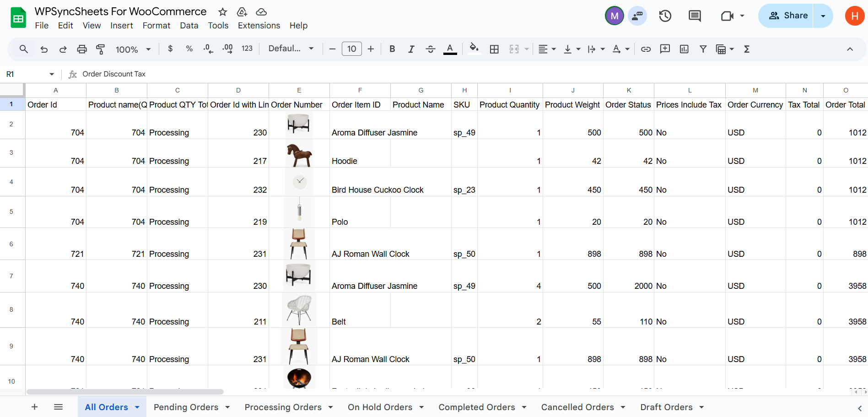Open horizontal align dropdown
This screenshot has width=868, height=417.
(x=547, y=49)
